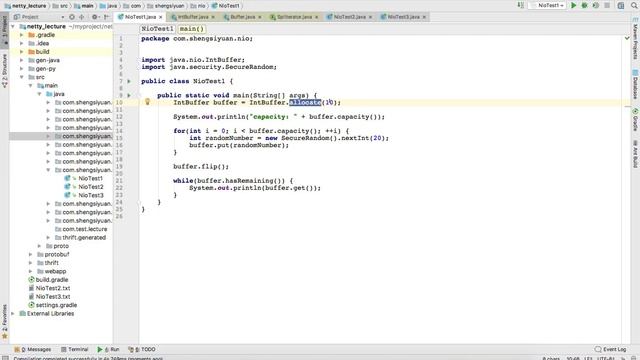Expand the gen-java folder
Screen dimensions: 640x360
point(22,60)
